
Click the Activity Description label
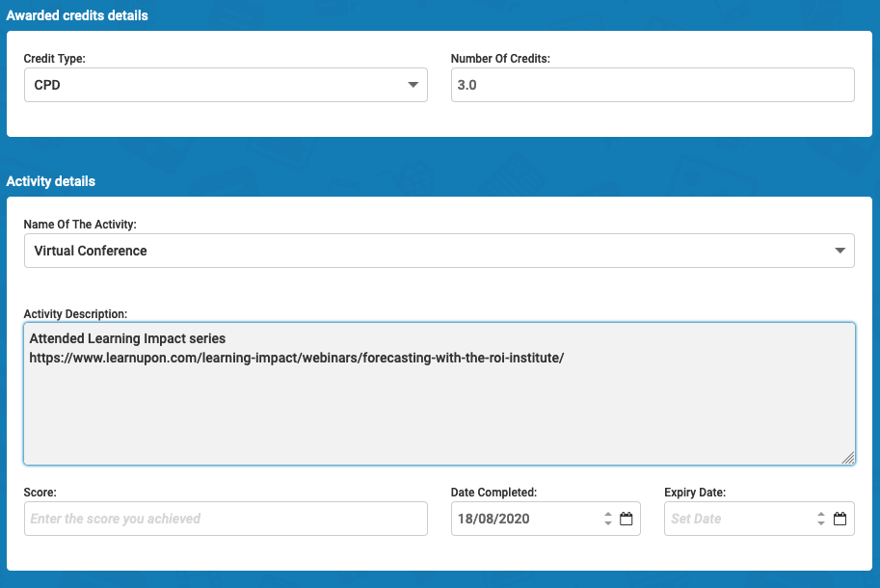pyautogui.click(x=75, y=314)
